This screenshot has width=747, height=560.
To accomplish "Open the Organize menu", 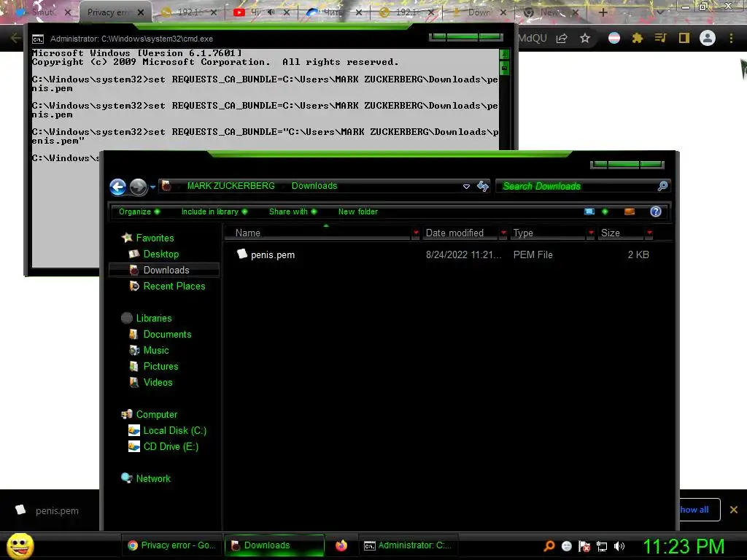I will tap(139, 211).
